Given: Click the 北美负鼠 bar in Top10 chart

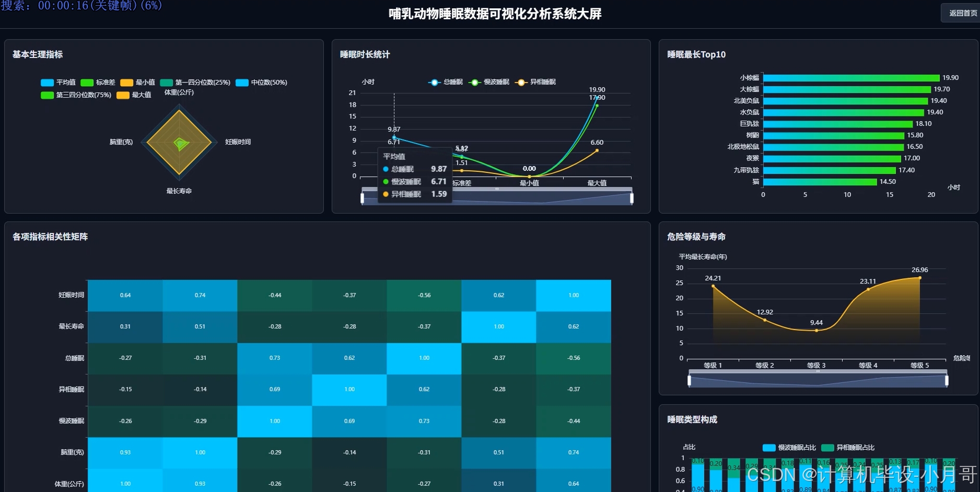Looking at the screenshot, I should pyautogui.click(x=846, y=101).
